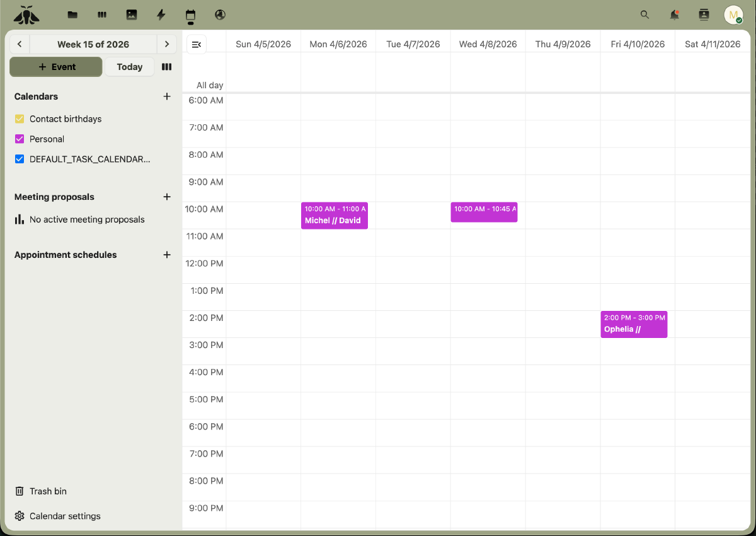Uncheck the DEFAULT_TASK_CALENDAR checkbox
The width and height of the screenshot is (756, 536).
[x=20, y=159]
